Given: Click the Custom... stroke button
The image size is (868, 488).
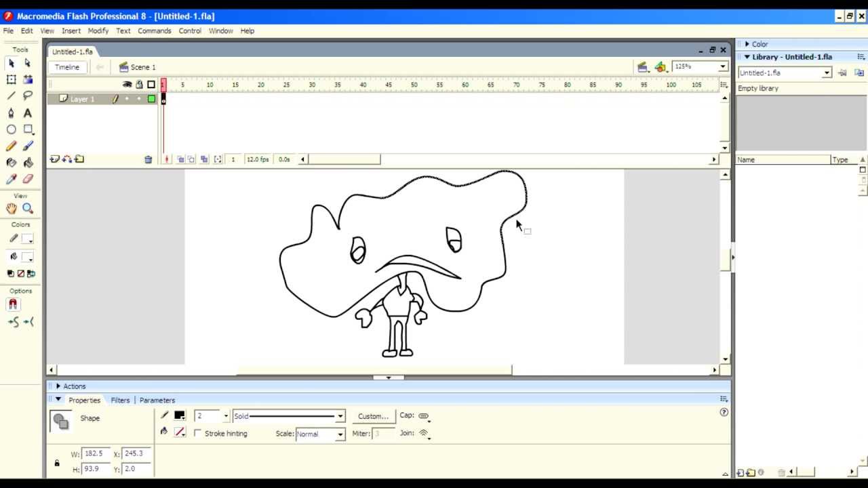Looking at the screenshot, I should 373,416.
